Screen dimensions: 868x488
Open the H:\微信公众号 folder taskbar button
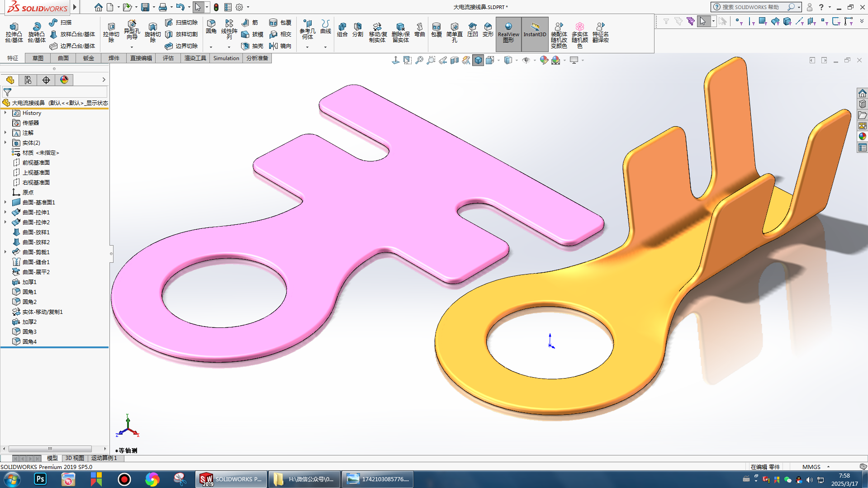pyautogui.click(x=304, y=479)
